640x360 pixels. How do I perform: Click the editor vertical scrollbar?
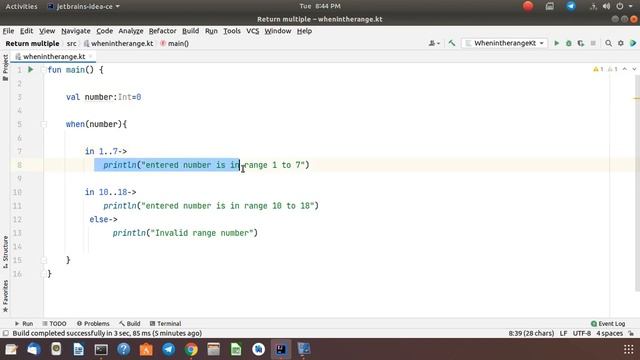[637, 184]
